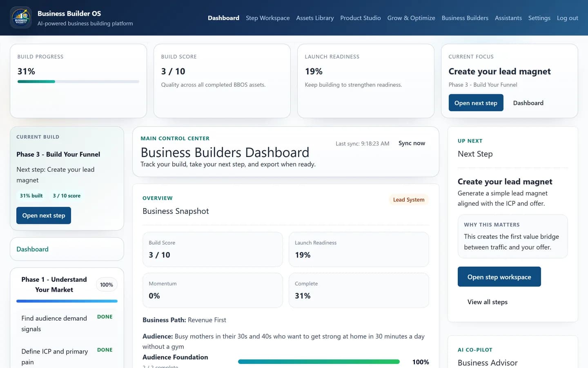
Task: Open Assistants page
Action: [508, 18]
